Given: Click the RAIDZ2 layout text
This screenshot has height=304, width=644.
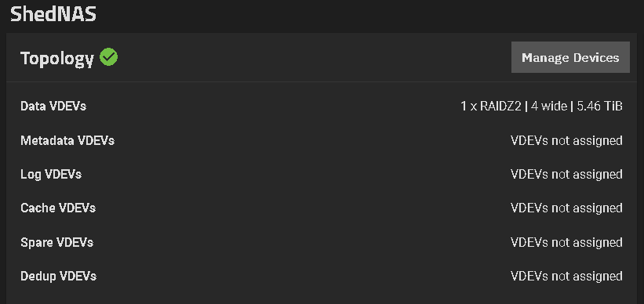Looking at the screenshot, I should coord(500,107).
